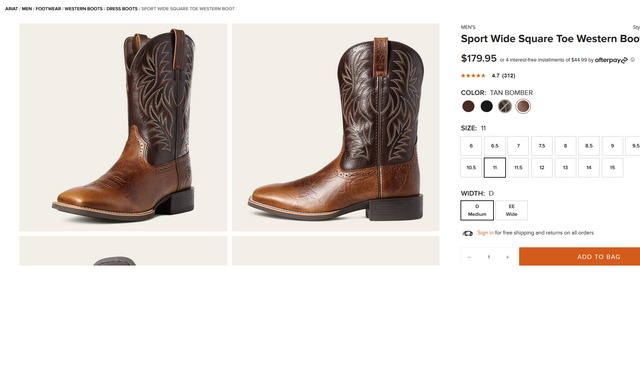
Task: Select the black color swatch
Action: point(487,106)
